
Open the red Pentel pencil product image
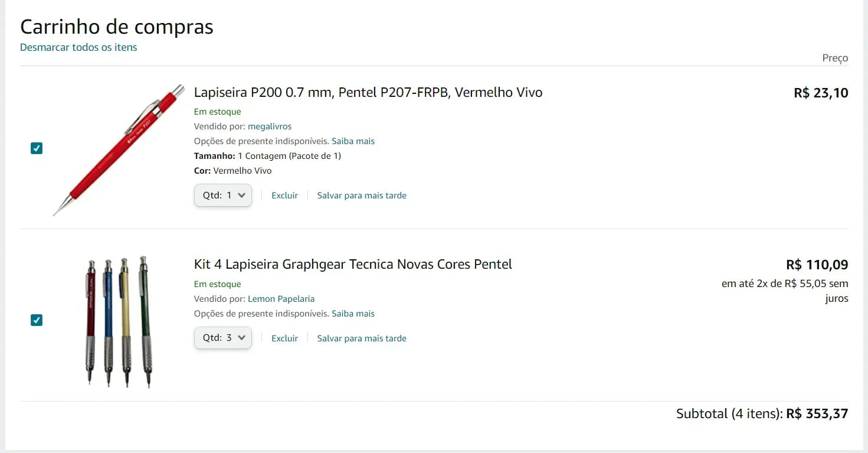point(119,149)
